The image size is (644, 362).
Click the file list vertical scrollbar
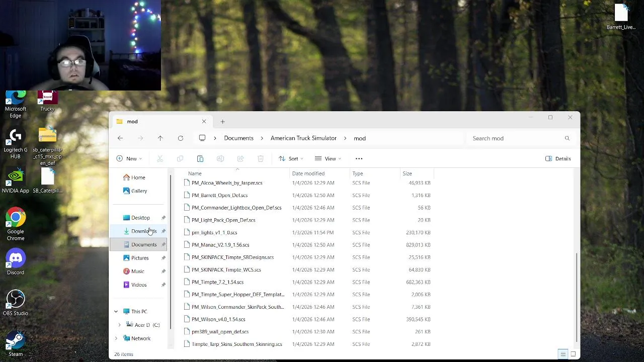577,297
